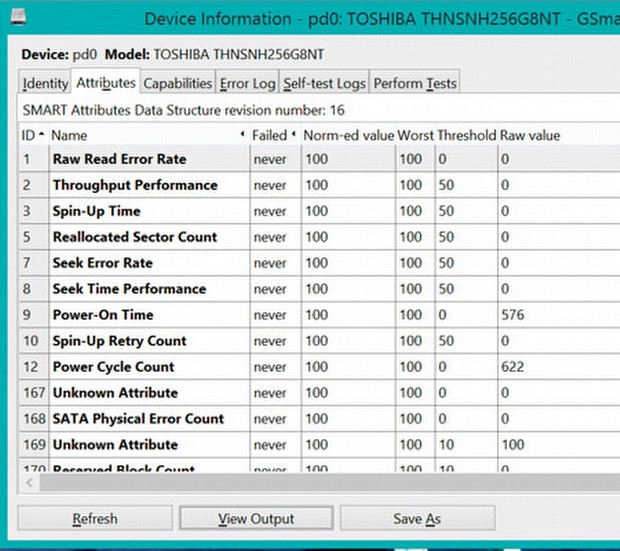Sort by the Failed column header
Image resolution: width=620 pixels, height=551 pixels.
[274, 135]
